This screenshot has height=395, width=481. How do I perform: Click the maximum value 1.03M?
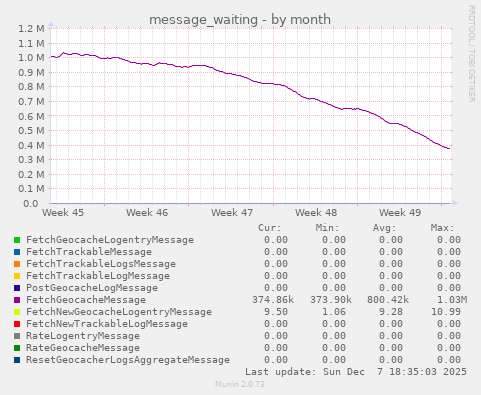pos(452,300)
